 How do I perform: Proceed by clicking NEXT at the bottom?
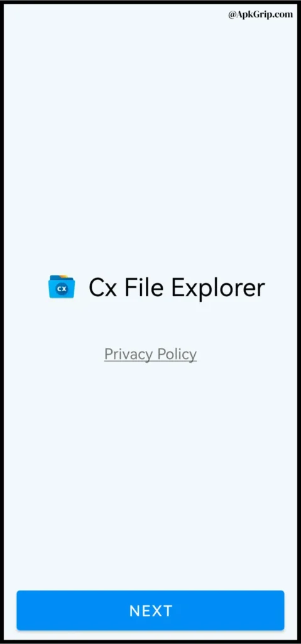150,610
